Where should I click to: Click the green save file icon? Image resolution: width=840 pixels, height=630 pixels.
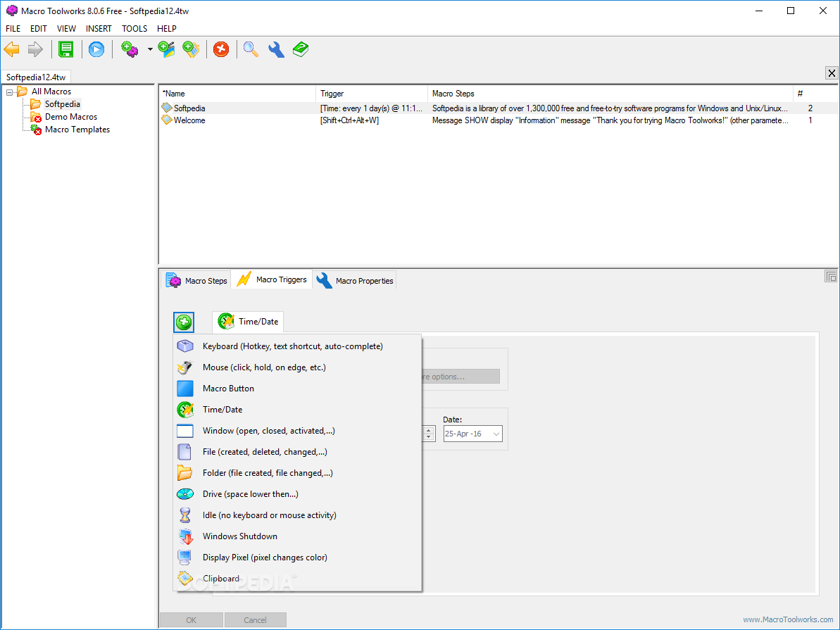coord(66,49)
